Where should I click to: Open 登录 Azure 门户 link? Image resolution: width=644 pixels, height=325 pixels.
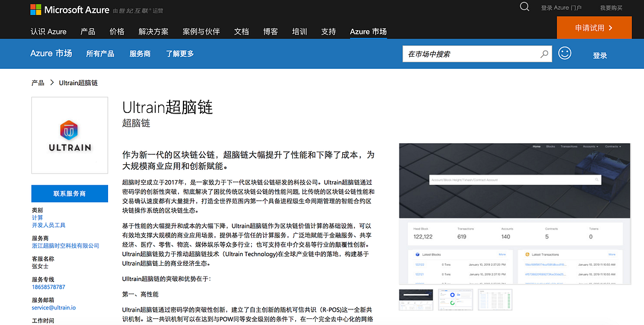click(561, 8)
